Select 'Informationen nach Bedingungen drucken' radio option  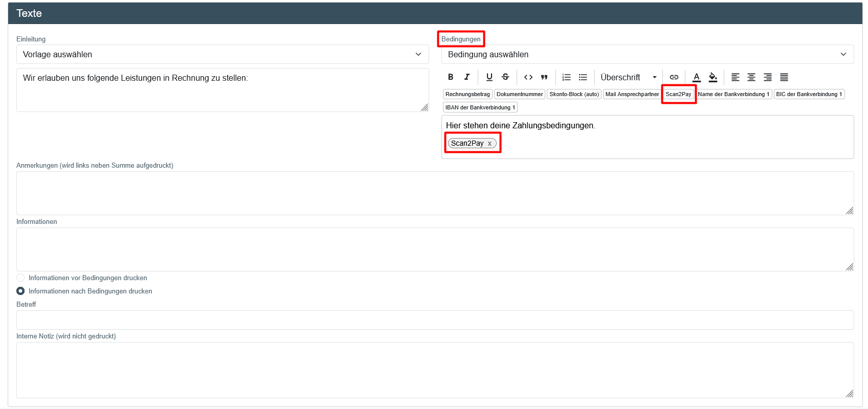point(20,291)
